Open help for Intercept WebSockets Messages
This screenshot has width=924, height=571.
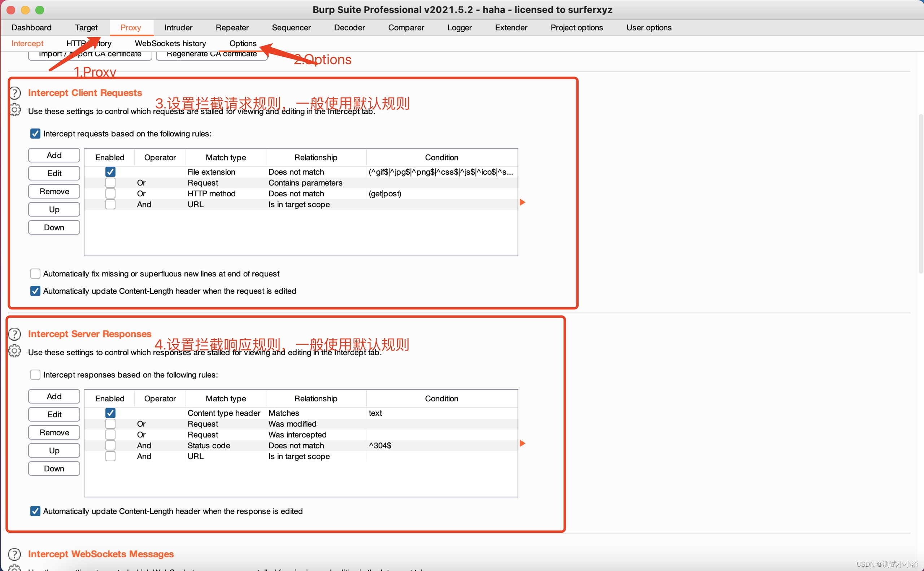click(14, 554)
